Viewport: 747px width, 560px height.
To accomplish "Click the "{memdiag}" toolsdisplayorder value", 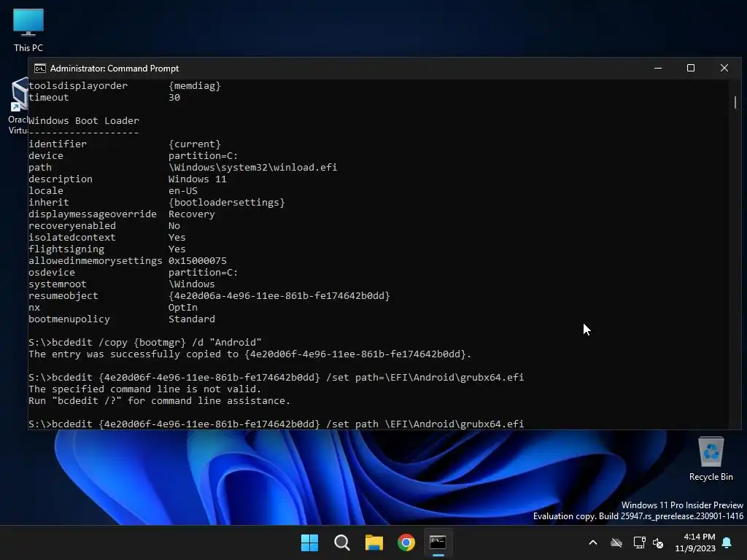I will (194, 86).
